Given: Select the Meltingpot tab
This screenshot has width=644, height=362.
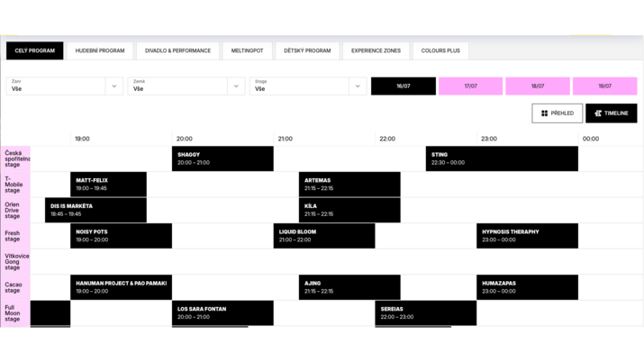Looking at the screenshot, I should point(247,50).
